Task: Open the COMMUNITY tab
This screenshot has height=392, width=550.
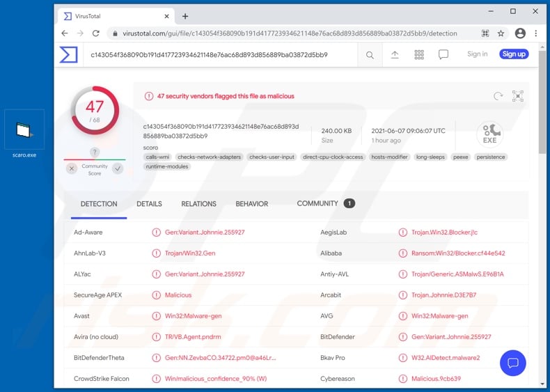Action: pos(317,203)
